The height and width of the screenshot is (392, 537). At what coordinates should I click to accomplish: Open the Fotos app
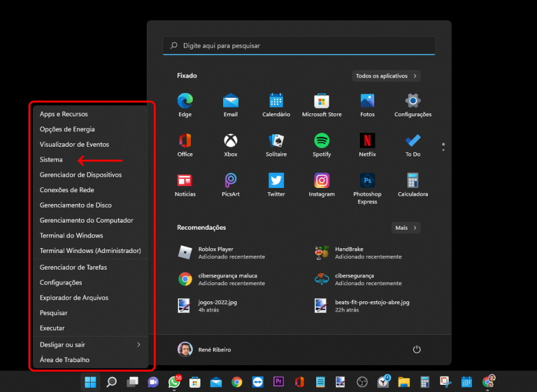coord(367,105)
